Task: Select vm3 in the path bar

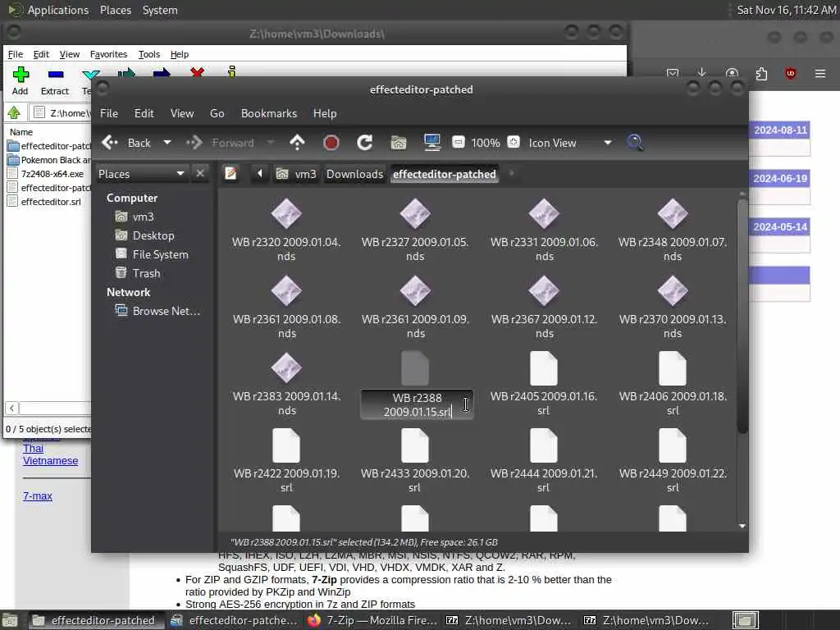Action: pyautogui.click(x=296, y=174)
